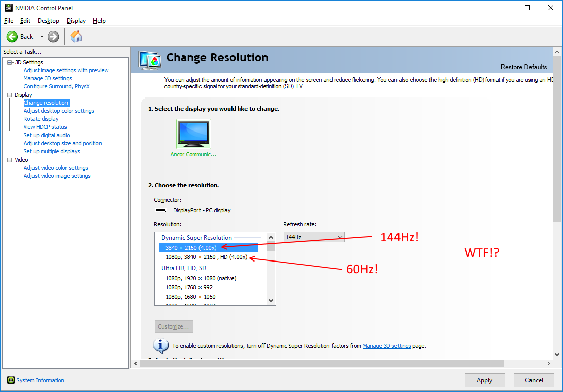563x392 pixels.
Task: Select 1080p, 3840 × 2160, HD (4.00x)
Action: (x=207, y=257)
